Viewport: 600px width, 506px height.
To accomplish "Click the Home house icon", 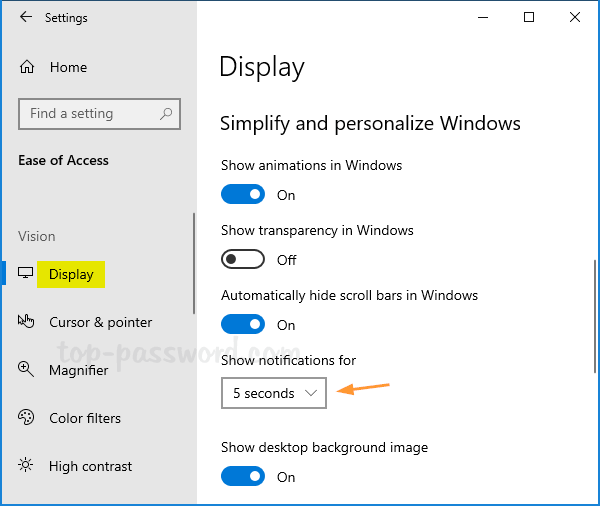I will tap(27, 67).
